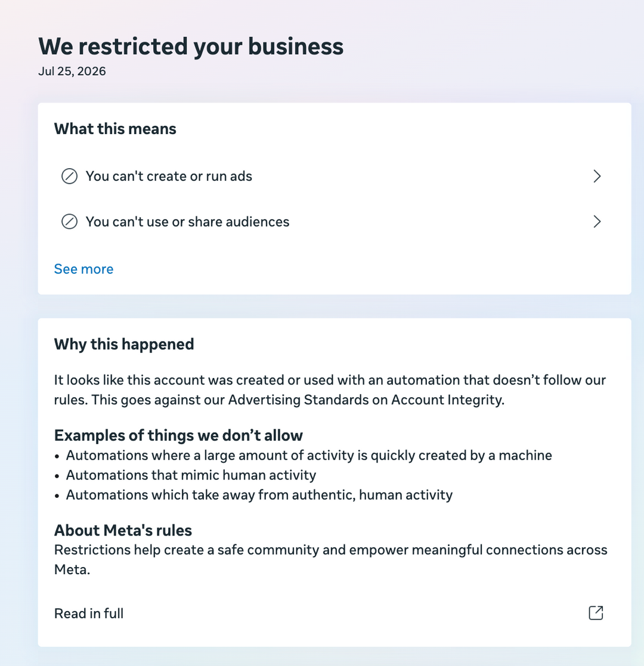Click the "We restricted your business" heading
The width and height of the screenshot is (644, 666).
[x=191, y=47]
